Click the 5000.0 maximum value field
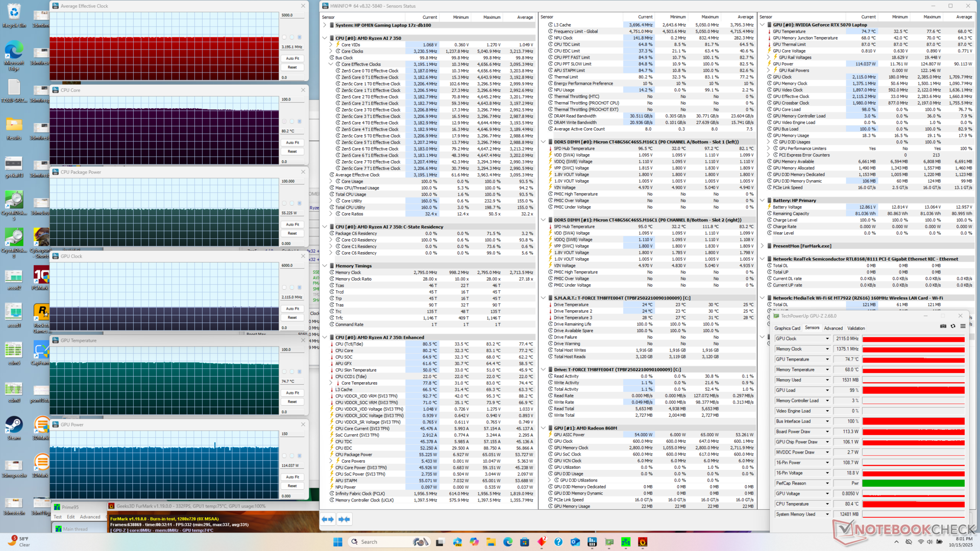The width and height of the screenshot is (980, 551). coord(292,15)
